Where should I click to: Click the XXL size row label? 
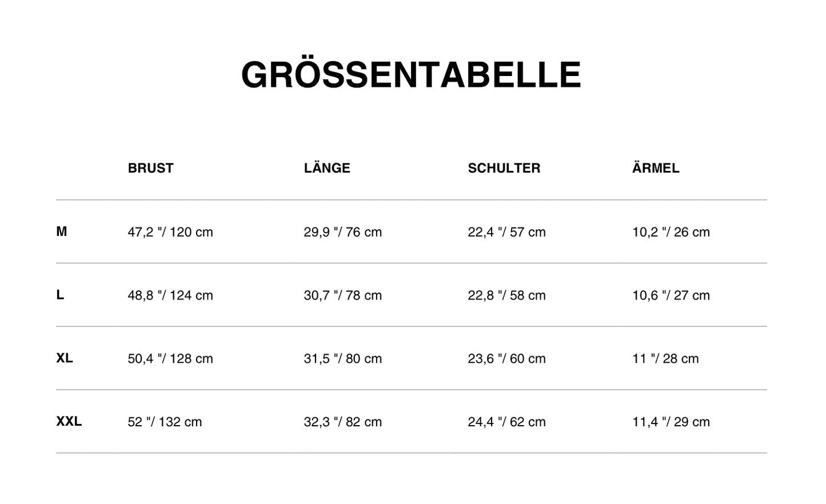pos(69,422)
